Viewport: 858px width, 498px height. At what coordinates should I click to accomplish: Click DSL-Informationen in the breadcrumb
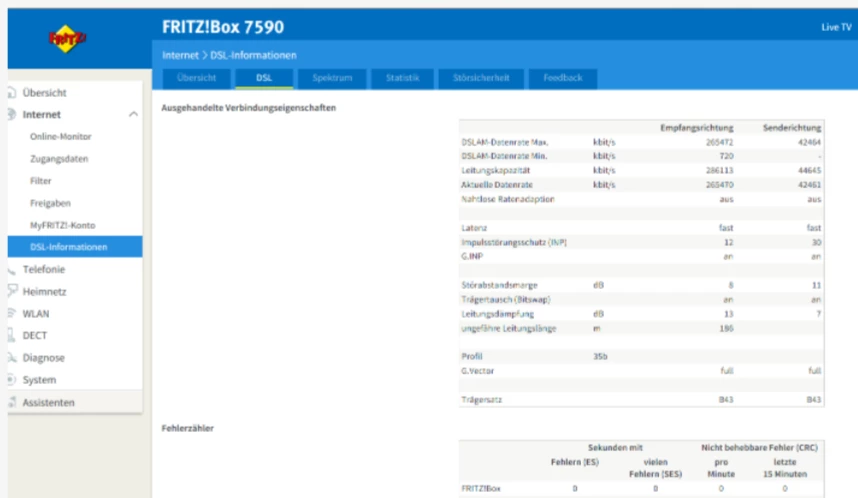(253, 55)
